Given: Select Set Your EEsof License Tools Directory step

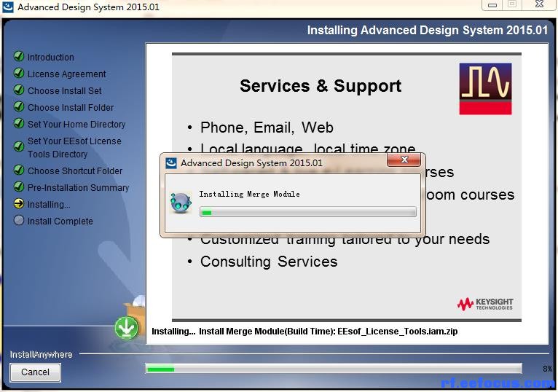Looking at the screenshot, I should (x=74, y=147).
